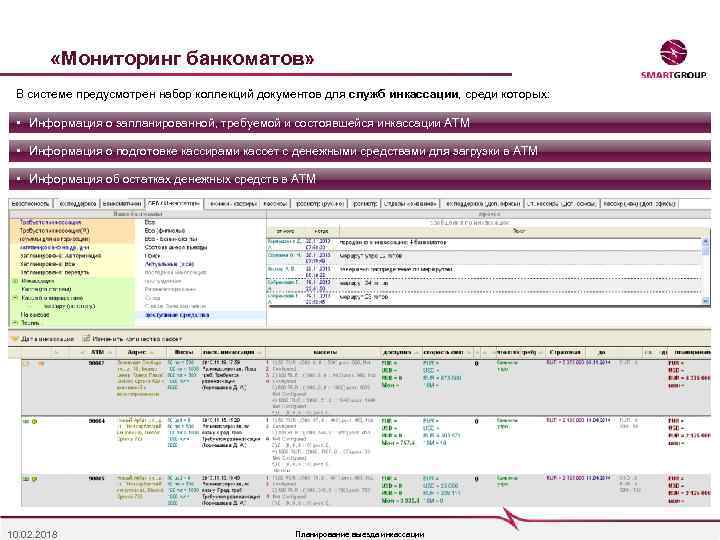The height and width of the screenshot is (540, 720).
Task: Click the slide date 10.02.2018
Action: tap(33, 534)
